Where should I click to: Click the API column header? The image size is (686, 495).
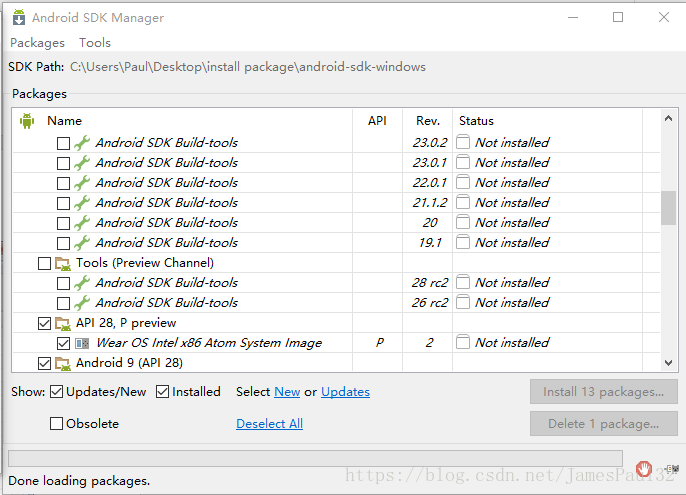[x=377, y=121]
